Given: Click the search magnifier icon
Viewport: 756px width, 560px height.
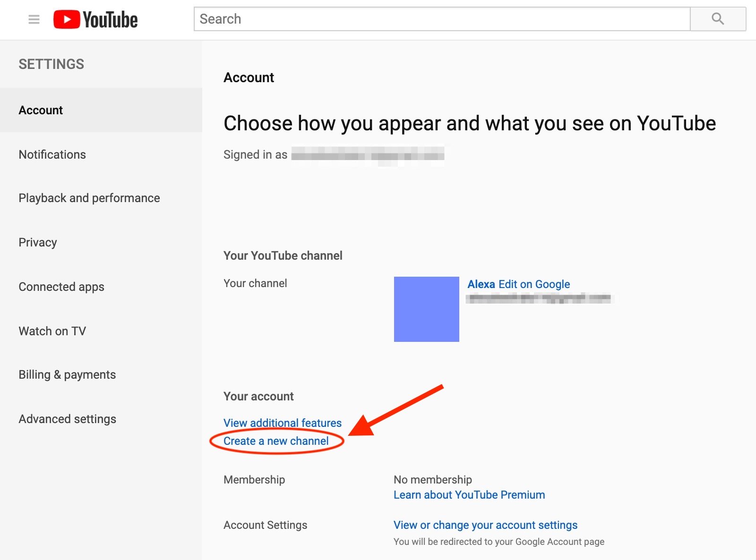Looking at the screenshot, I should [718, 19].
